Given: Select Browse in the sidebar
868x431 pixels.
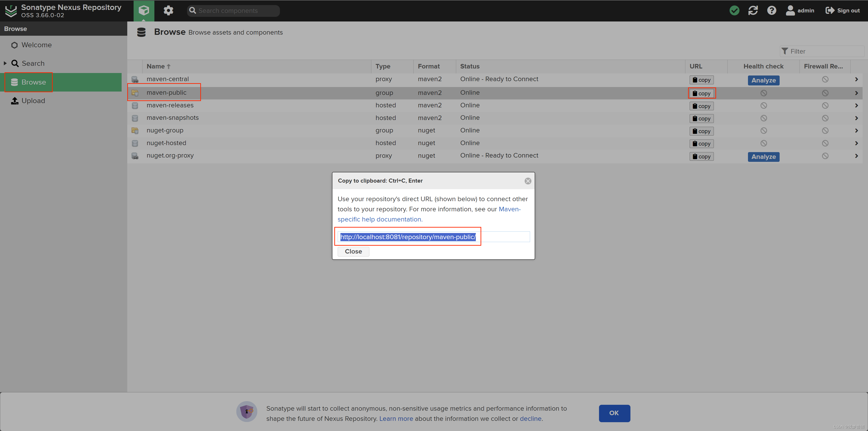Looking at the screenshot, I should [61, 82].
